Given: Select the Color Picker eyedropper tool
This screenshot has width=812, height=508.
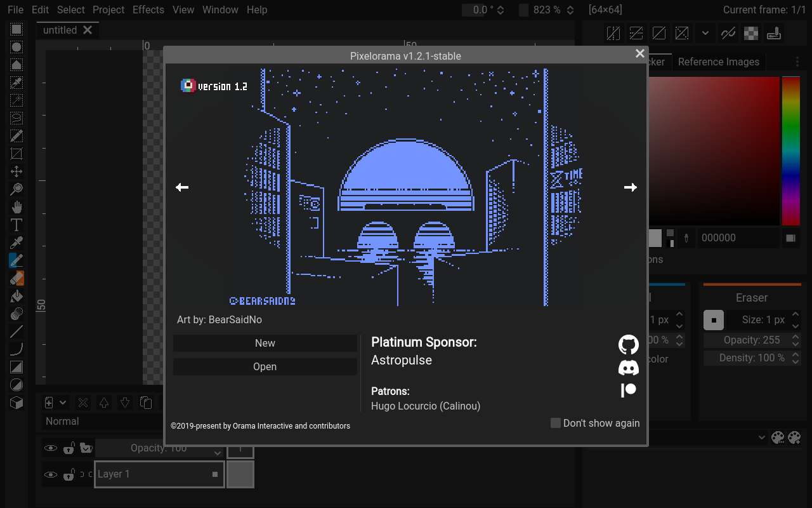Looking at the screenshot, I should pos(16,243).
